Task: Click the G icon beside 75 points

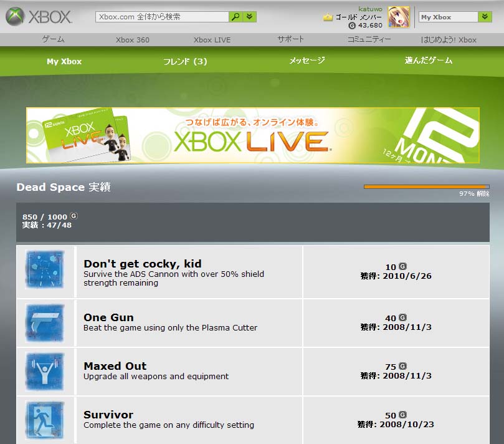Action: click(x=402, y=366)
